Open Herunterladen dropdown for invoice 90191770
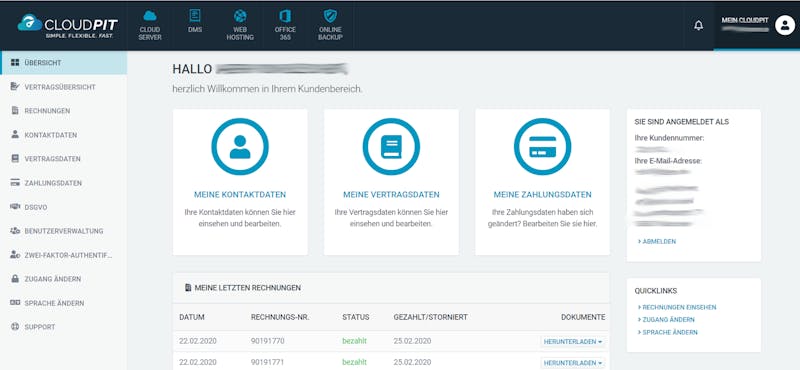This screenshot has width=800, height=370. [573, 341]
